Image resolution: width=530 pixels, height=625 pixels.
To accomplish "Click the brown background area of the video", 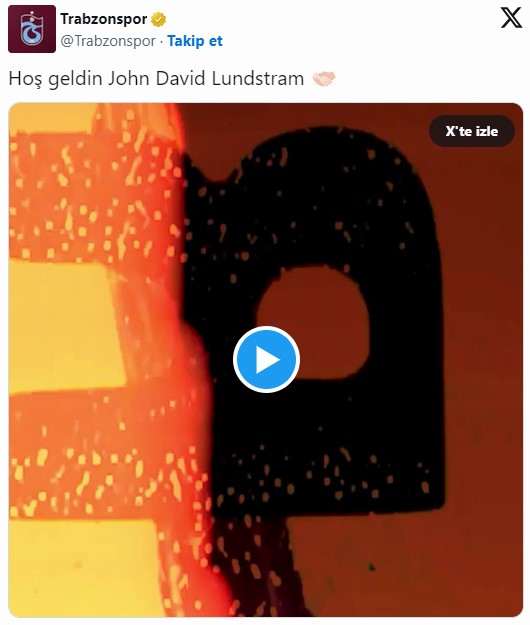I will pyautogui.click(x=482, y=359).
